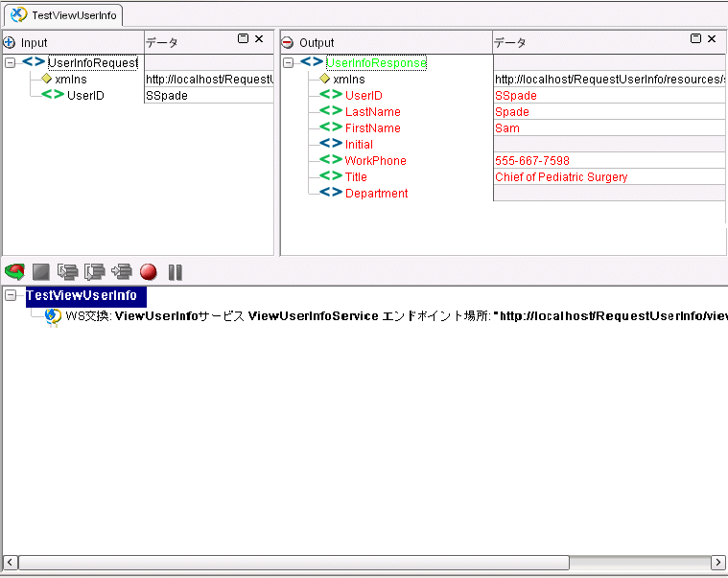Click the Output xmlns URL data cell
This screenshot has height=578, width=728.
609,80
